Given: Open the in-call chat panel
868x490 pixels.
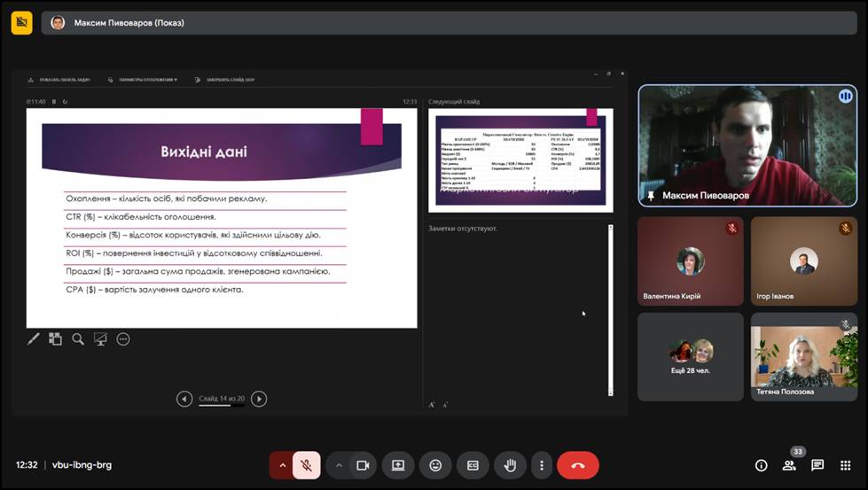Looking at the screenshot, I should pos(817,465).
